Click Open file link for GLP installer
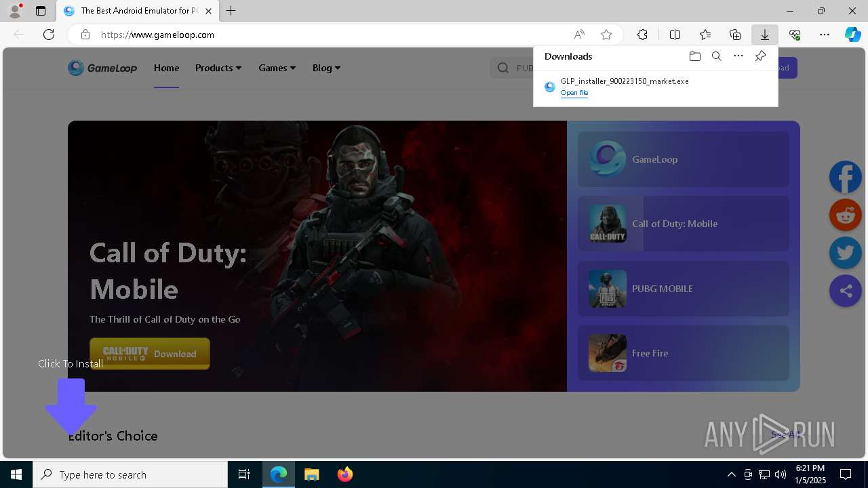Image resolution: width=868 pixels, height=488 pixels. 574,93
